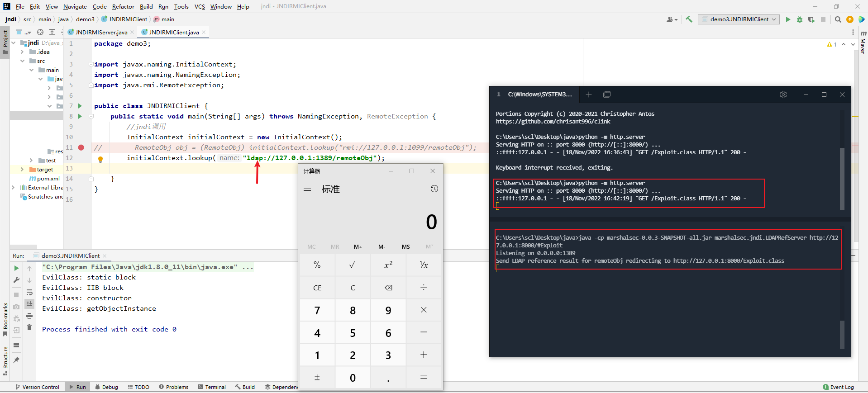This screenshot has width=868, height=393.
Task: Select JNDIRMIClient.java editor tab
Action: tap(173, 32)
